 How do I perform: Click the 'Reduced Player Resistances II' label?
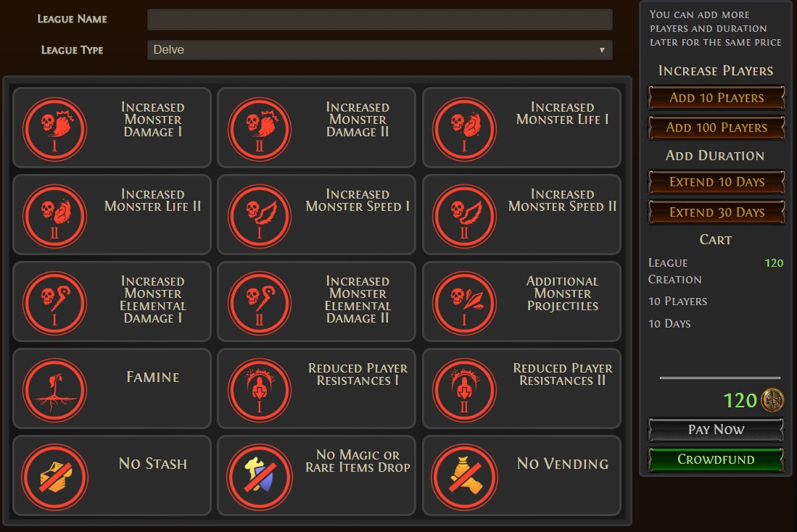562,374
